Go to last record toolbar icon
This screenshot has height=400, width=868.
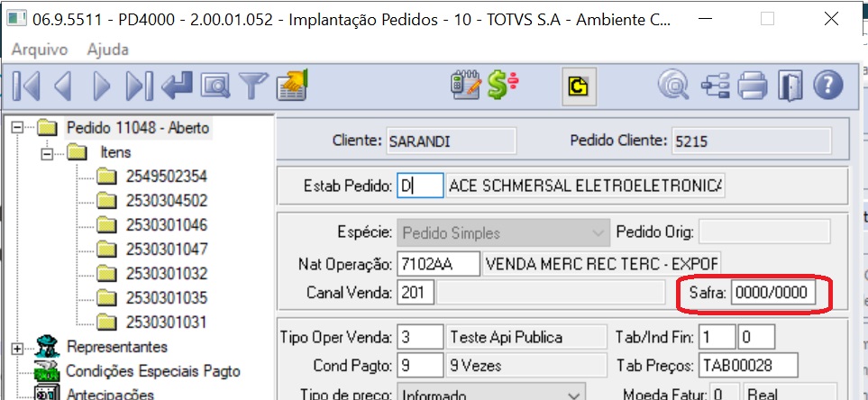(x=139, y=86)
